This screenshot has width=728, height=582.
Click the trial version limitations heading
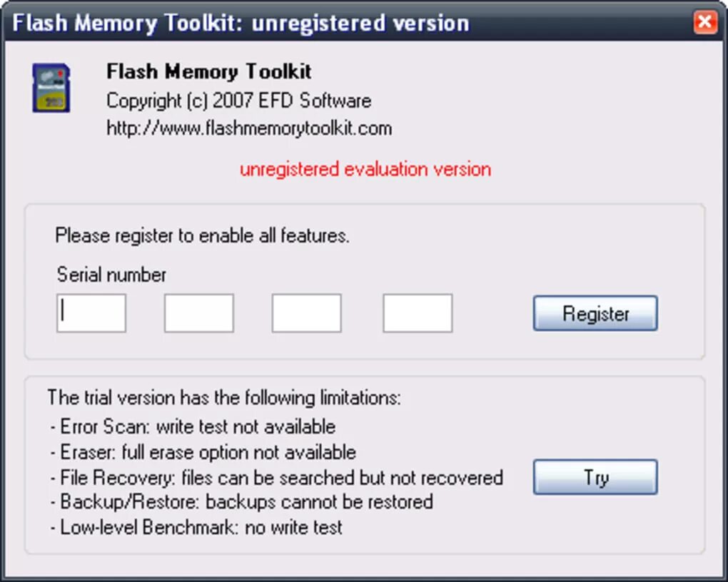click(x=224, y=398)
